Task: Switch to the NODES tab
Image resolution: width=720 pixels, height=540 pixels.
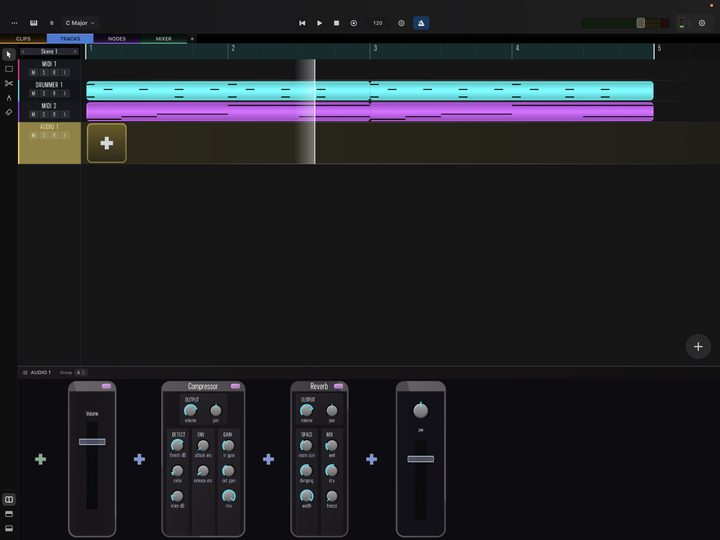Action: [117, 39]
